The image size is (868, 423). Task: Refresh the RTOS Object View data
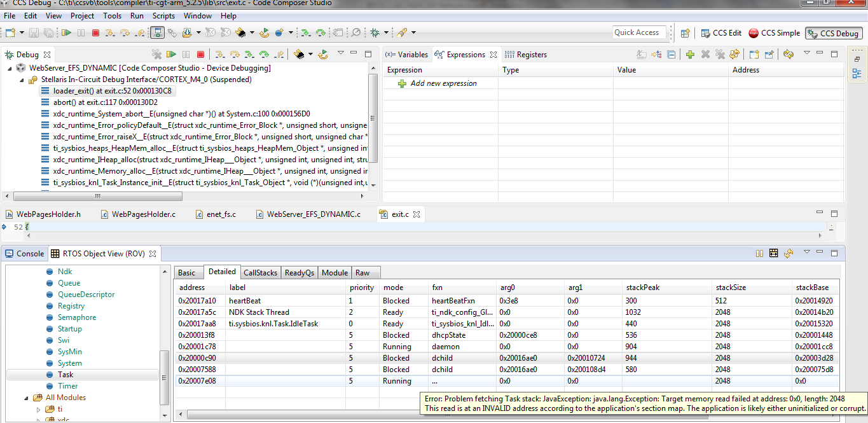point(789,253)
